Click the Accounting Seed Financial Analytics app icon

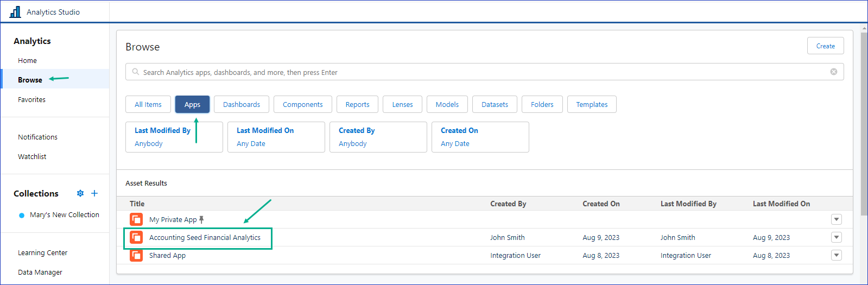(x=136, y=237)
